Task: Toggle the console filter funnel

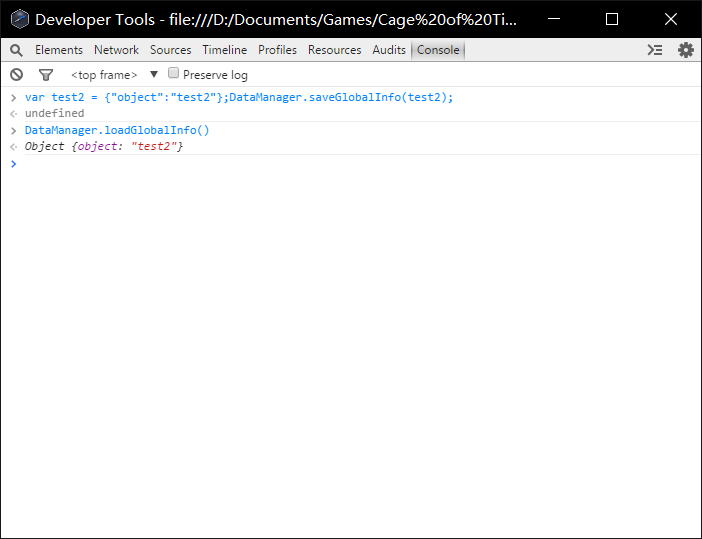Action: coord(46,75)
